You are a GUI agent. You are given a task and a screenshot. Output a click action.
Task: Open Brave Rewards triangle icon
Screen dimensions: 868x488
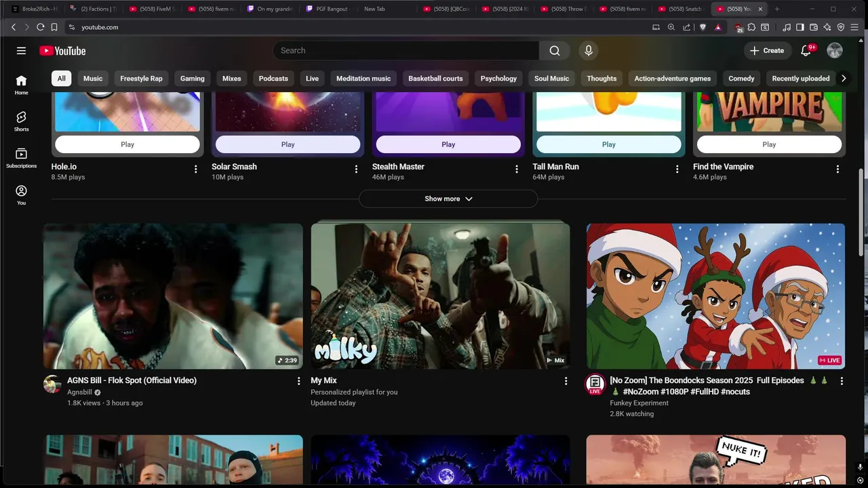click(x=718, y=27)
